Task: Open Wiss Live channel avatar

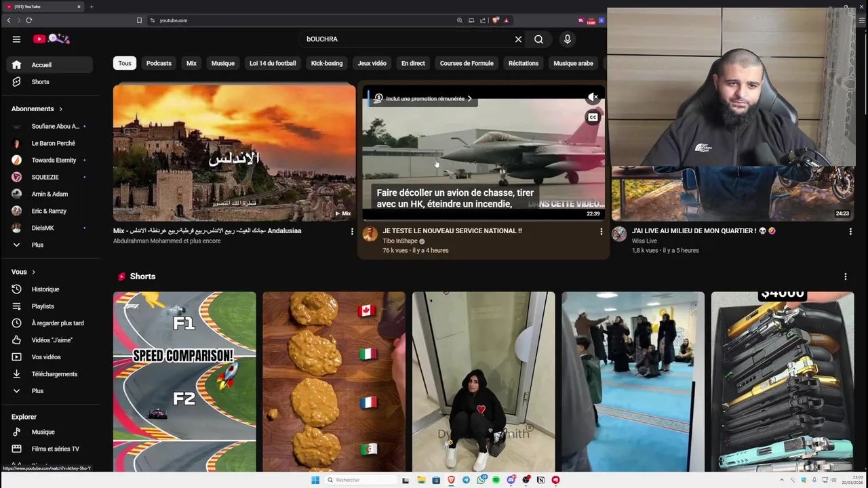Action: pyautogui.click(x=619, y=234)
